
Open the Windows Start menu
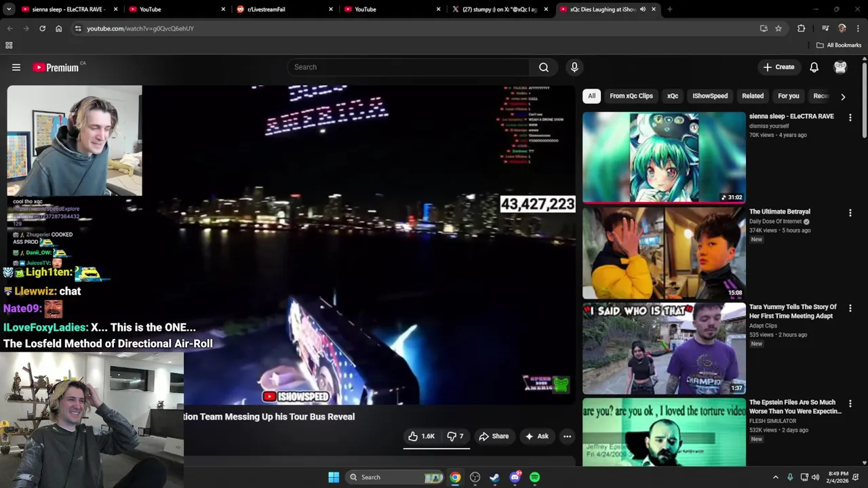point(334,477)
